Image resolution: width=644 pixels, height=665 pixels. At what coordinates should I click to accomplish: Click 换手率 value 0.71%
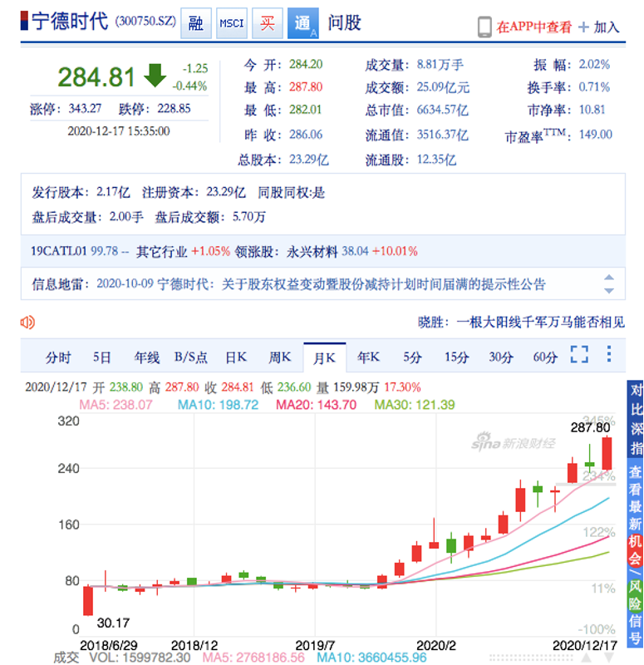click(594, 87)
